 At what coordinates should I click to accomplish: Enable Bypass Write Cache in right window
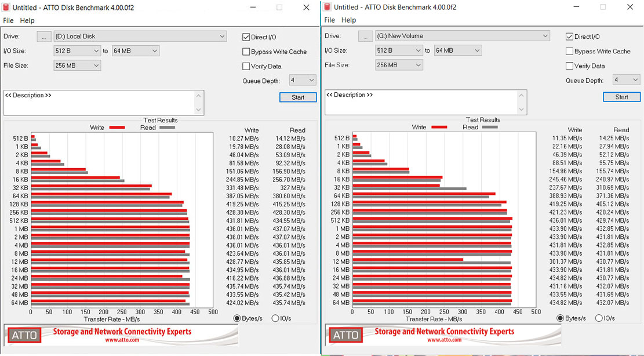pos(569,52)
